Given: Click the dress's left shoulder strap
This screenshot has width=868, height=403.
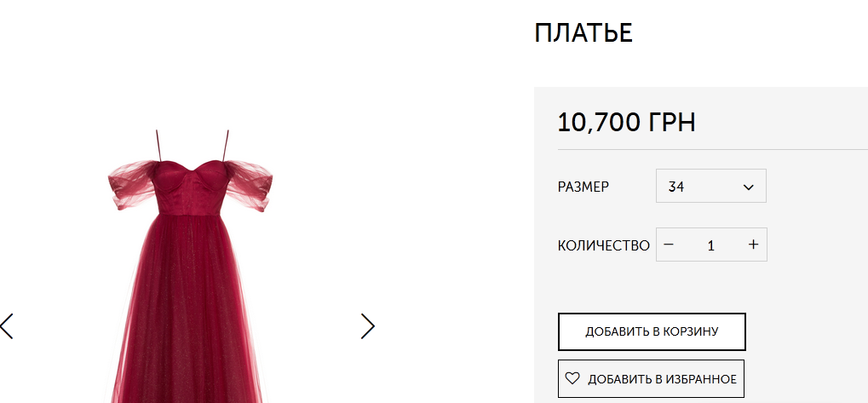Looking at the screenshot, I should [158, 146].
